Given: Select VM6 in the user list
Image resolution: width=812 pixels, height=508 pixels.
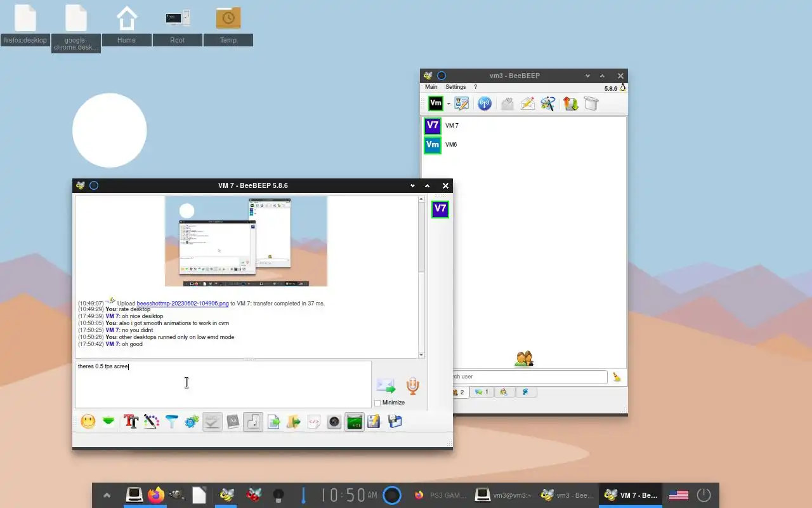Looking at the screenshot, I should point(524,145).
